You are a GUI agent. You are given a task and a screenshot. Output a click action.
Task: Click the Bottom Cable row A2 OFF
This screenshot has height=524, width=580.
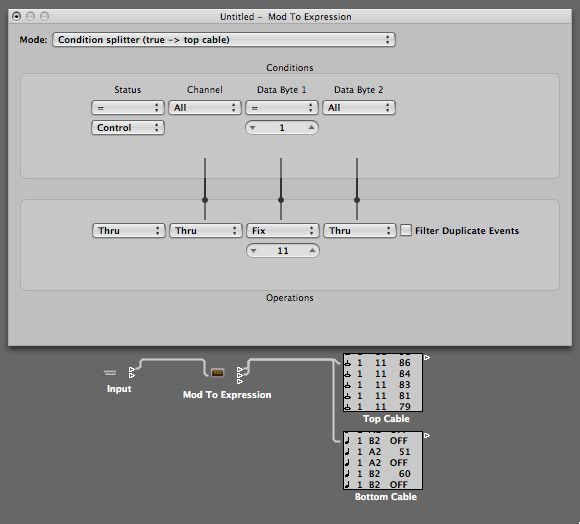coord(383,463)
